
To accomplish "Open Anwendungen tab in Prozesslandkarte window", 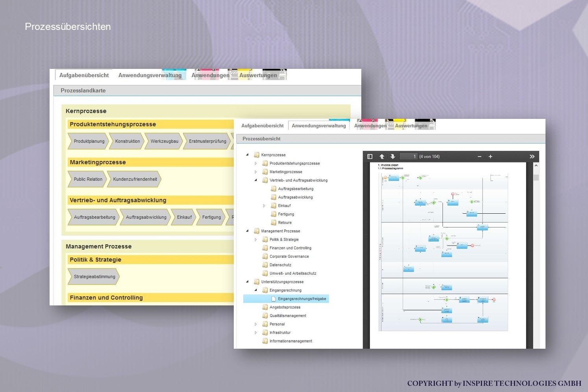I will coord(210,75).
